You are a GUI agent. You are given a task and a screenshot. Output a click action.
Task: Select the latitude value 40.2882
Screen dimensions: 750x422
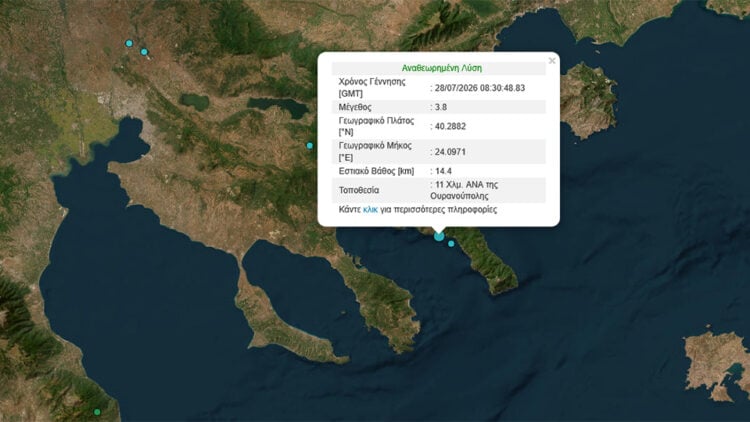(450, 126)
